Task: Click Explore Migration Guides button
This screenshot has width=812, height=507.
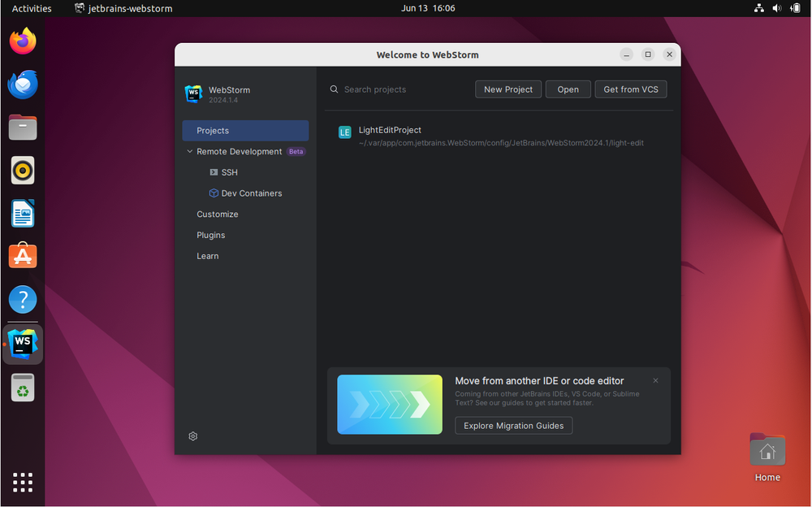Action: click(513, 426)
